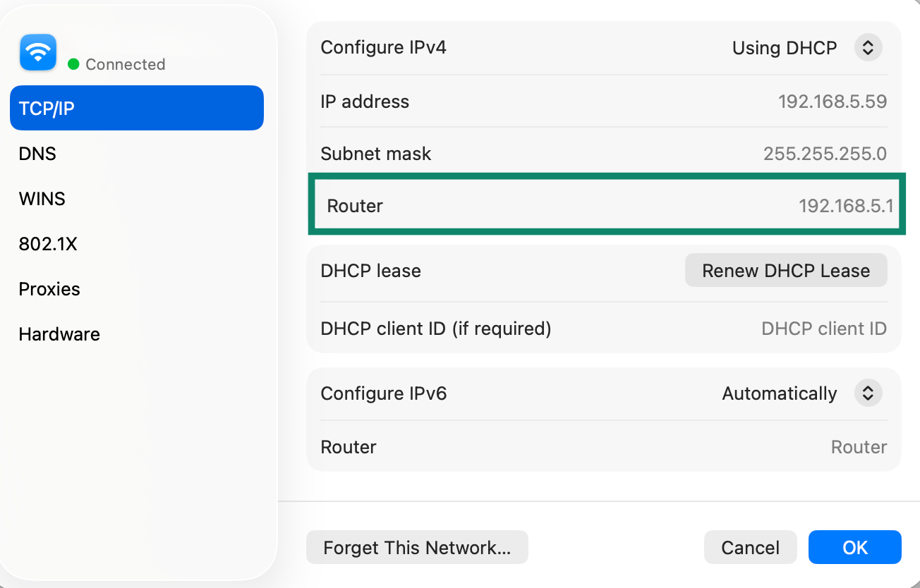The width and height of the screenshot is (920, 588).
Task: Click the IP address value 192.168.5.59
Action: click(833, 102)
